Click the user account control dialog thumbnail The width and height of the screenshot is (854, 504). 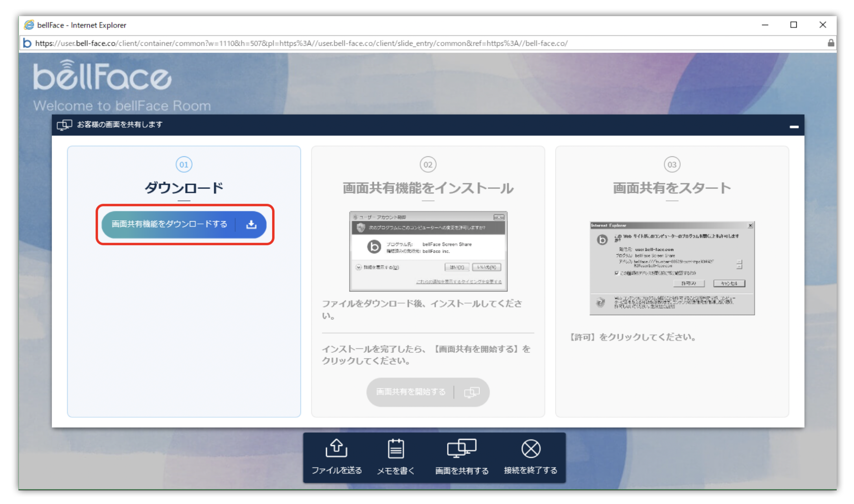[428, 251]
